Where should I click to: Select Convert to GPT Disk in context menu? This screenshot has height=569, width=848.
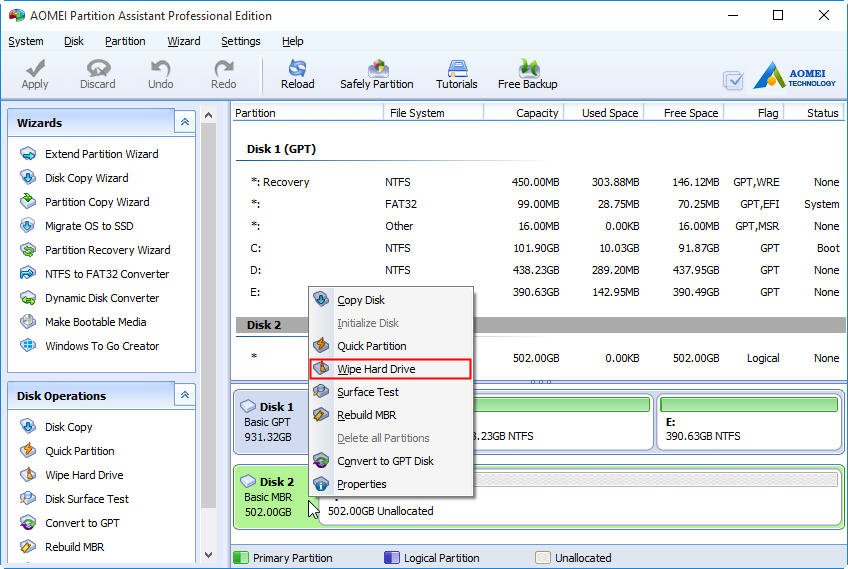click(x=390, y=461)
